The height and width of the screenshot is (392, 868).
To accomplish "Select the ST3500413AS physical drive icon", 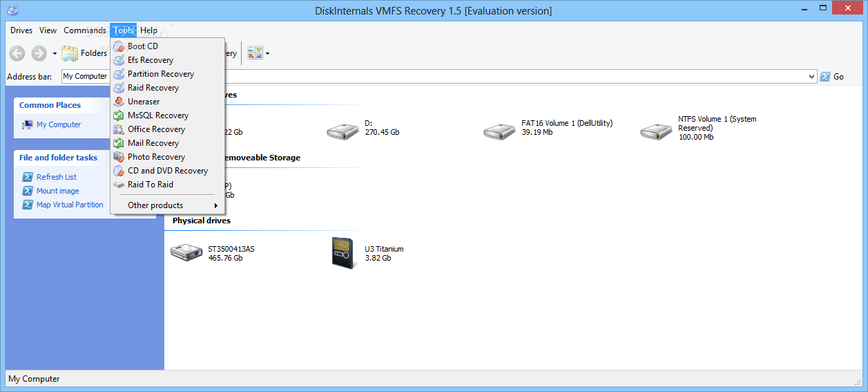I will pos(186,252).
